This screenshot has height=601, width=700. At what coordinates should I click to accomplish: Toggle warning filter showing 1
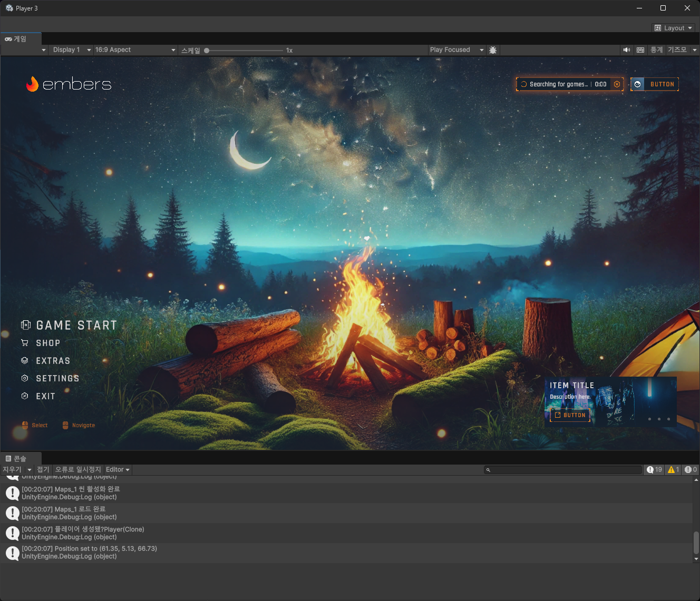coord(673,470)
